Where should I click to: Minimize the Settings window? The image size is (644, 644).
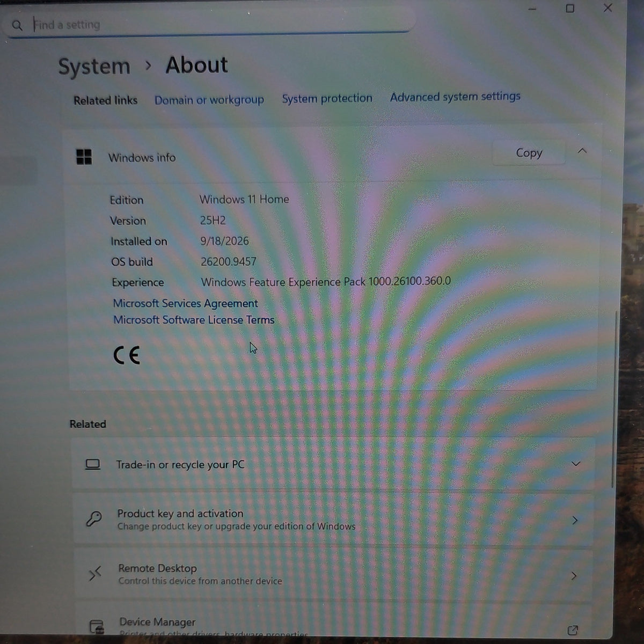click(x=532, y=9)
